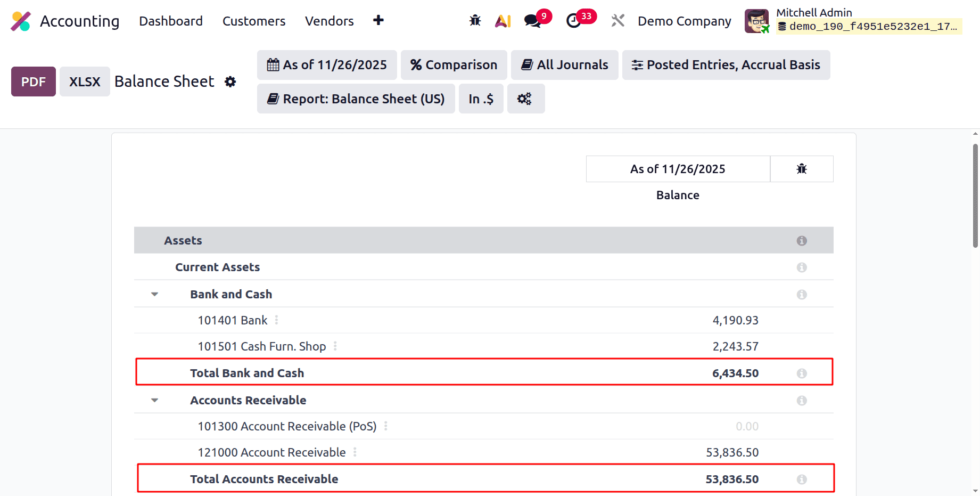Open the Comparison filter dropdown
980x496 pixels.
[x=454, y=65]
